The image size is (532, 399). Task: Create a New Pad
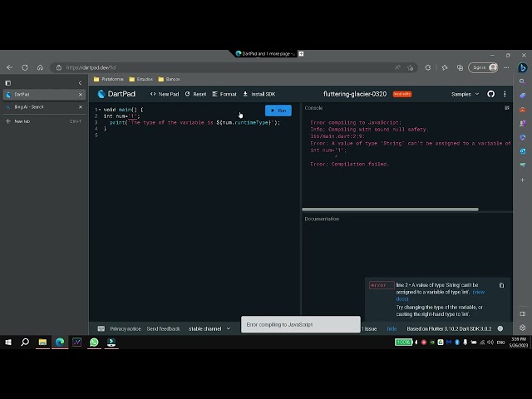click(x=165, y=94)
